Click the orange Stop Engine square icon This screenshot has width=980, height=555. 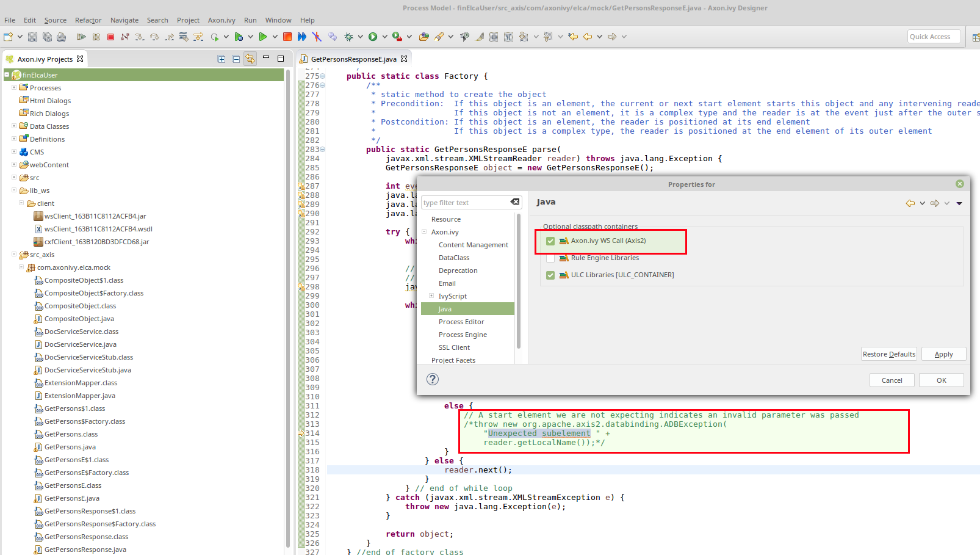click(287, 37)
